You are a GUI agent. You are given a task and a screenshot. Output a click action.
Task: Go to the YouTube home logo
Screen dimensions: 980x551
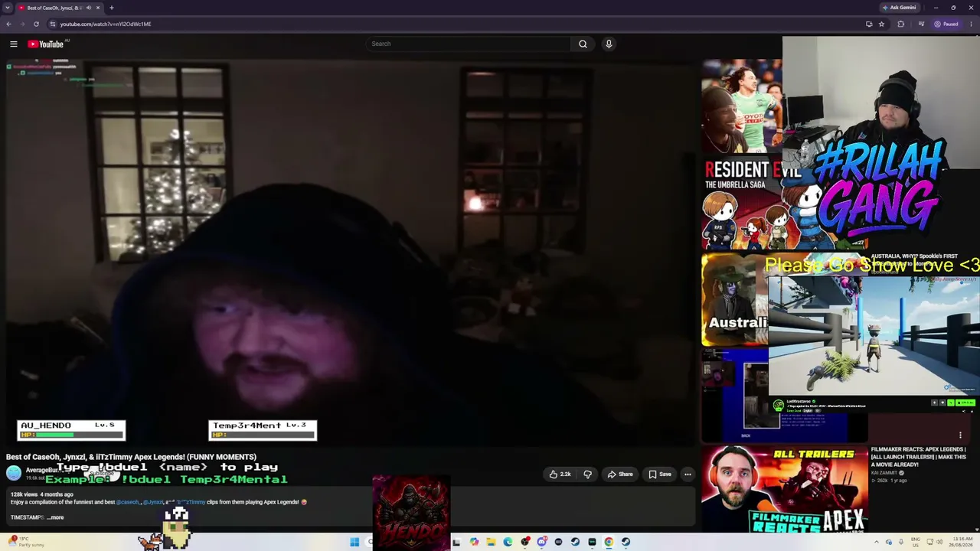click(46, 44)
